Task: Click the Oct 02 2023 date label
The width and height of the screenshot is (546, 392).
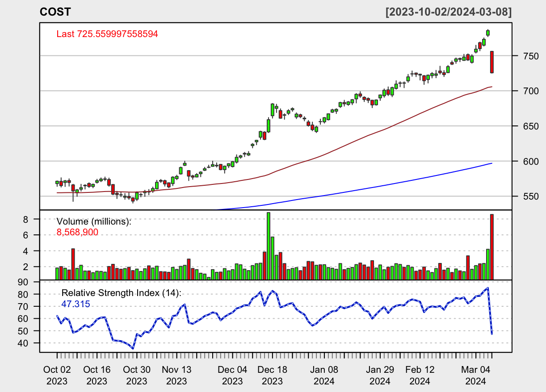Action: coord(57,375)
